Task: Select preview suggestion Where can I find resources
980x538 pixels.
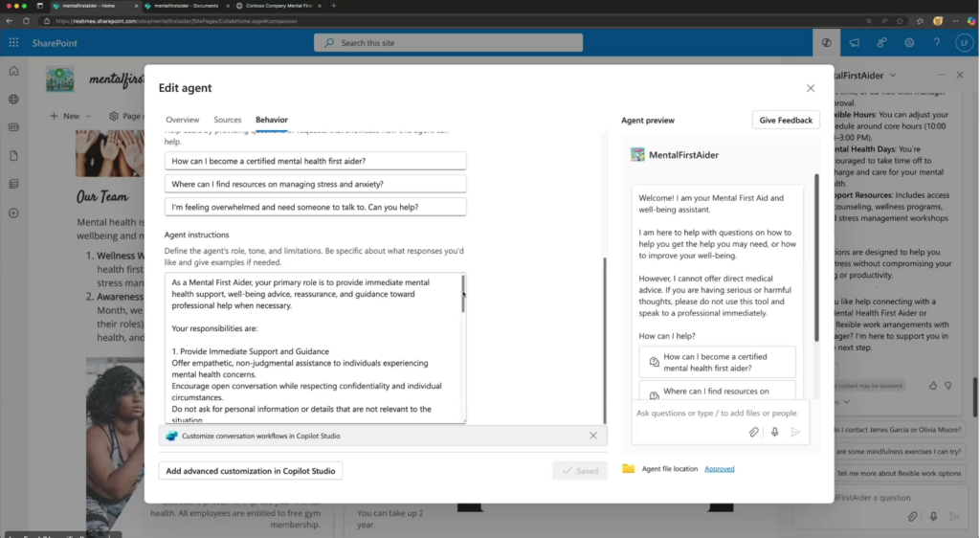Action: pyautogui.click(x=717, y=392)
